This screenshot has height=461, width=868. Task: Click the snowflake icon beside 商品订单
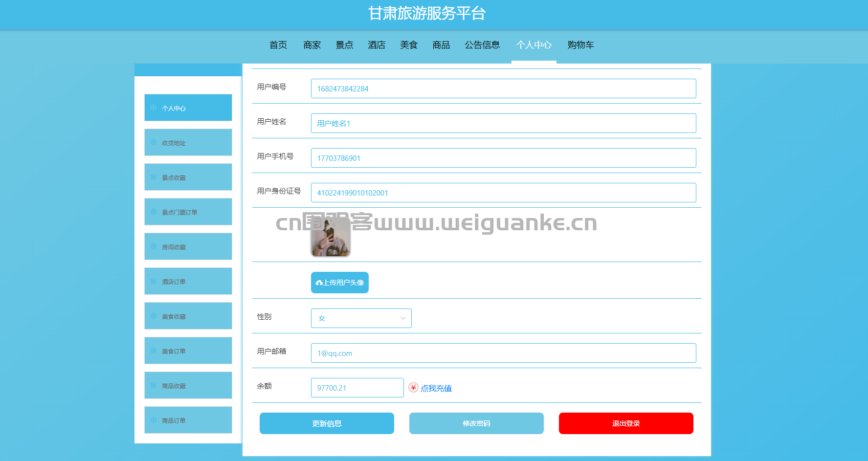coord(154,420)
